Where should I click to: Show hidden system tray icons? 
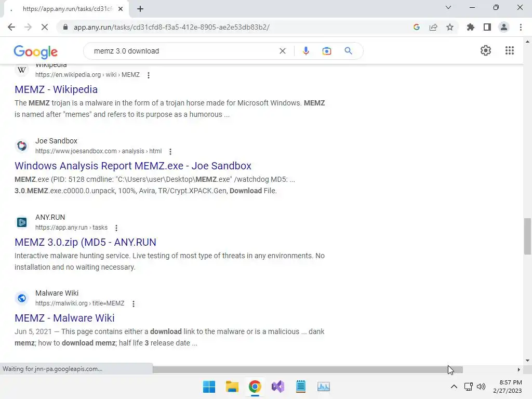click(x=454, y=387)
